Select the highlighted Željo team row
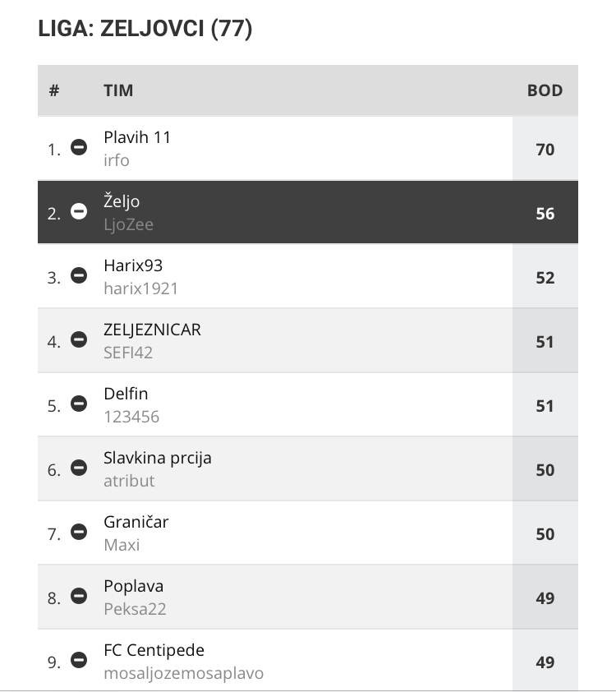616x692 pixels. (308, 212)
